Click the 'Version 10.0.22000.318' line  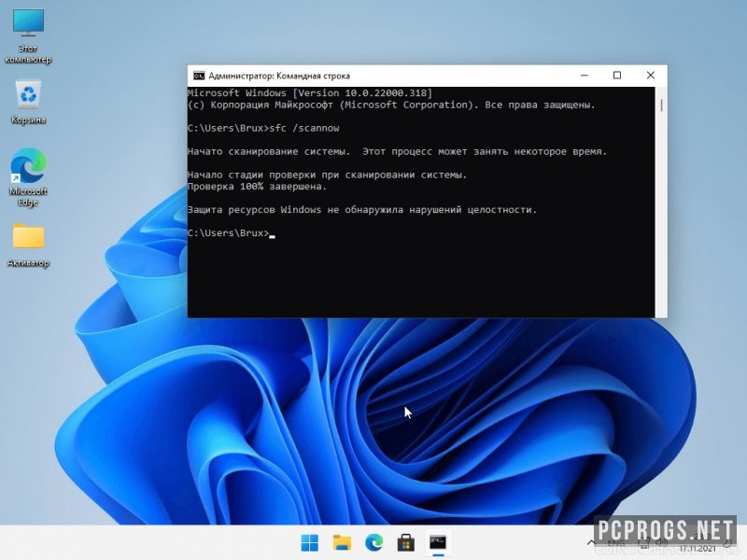[x=310, y=93]
